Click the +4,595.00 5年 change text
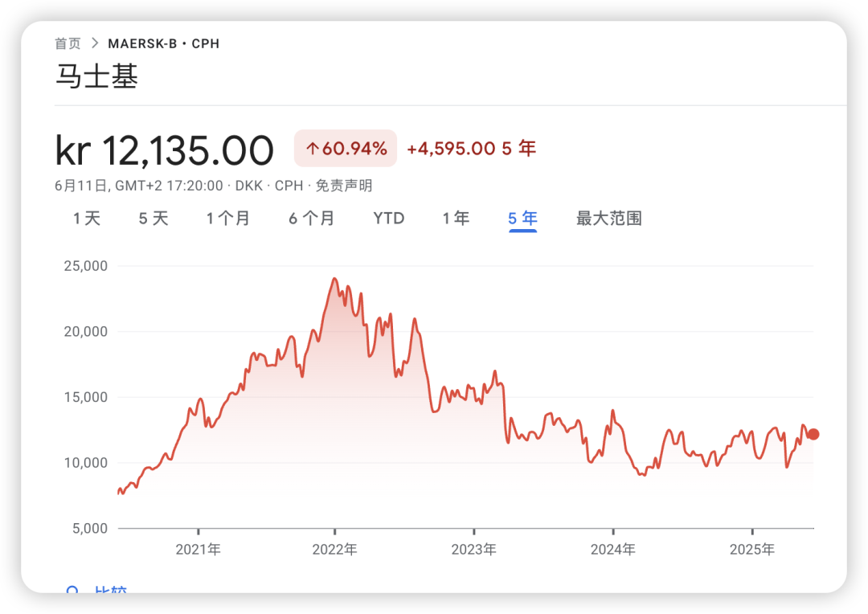 click(471, 149)
